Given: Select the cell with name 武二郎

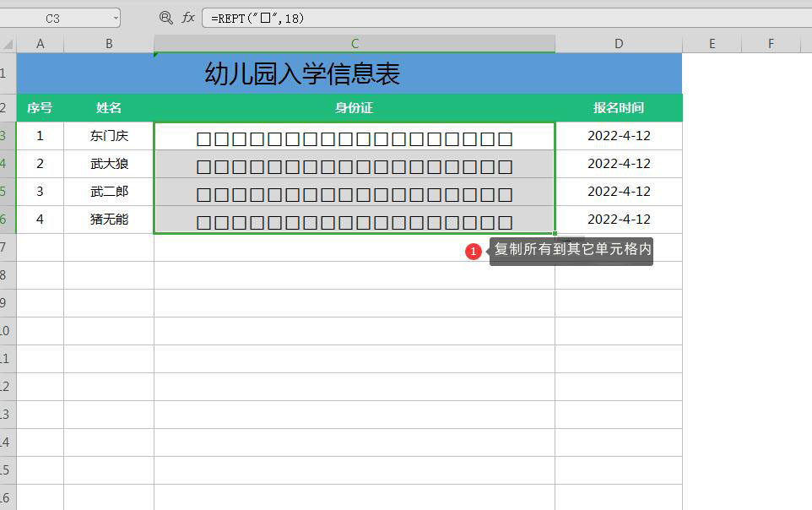Looking at the screenshot, I should [109, 192].
